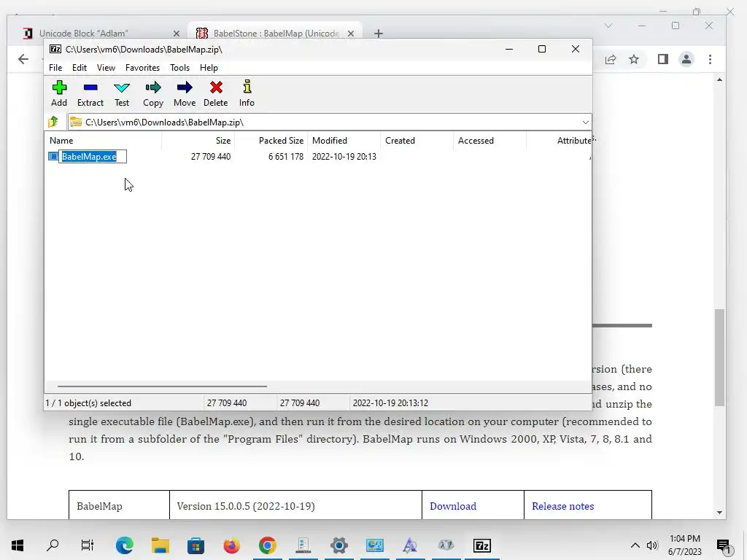Switch to BabelStone BabelMap browser tab
747x560 pixels.
(x=276, y=34)
